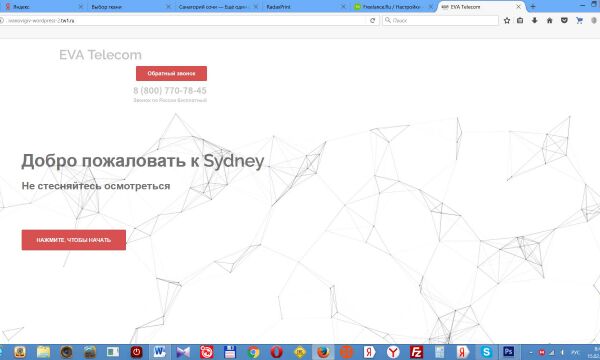Open the floppy disk app in taskbar
600x360 pixels.
coord(230,352)
